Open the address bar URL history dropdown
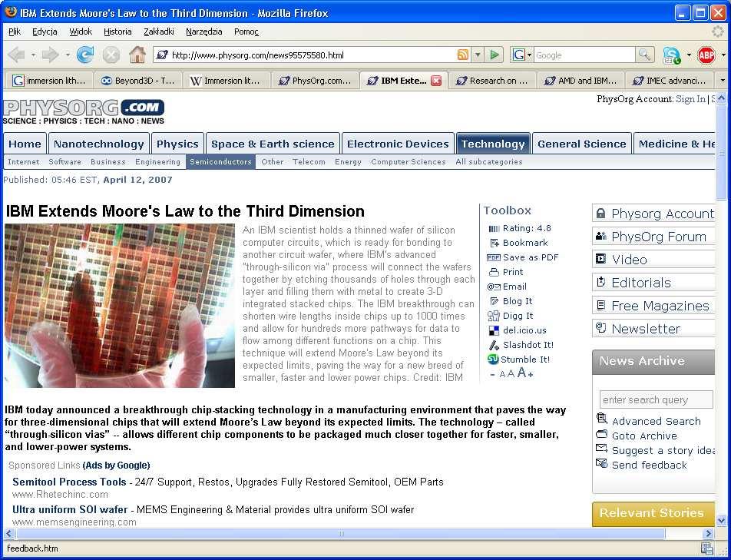This screenshot has height=560, width=731. click(x=478, y=55)
